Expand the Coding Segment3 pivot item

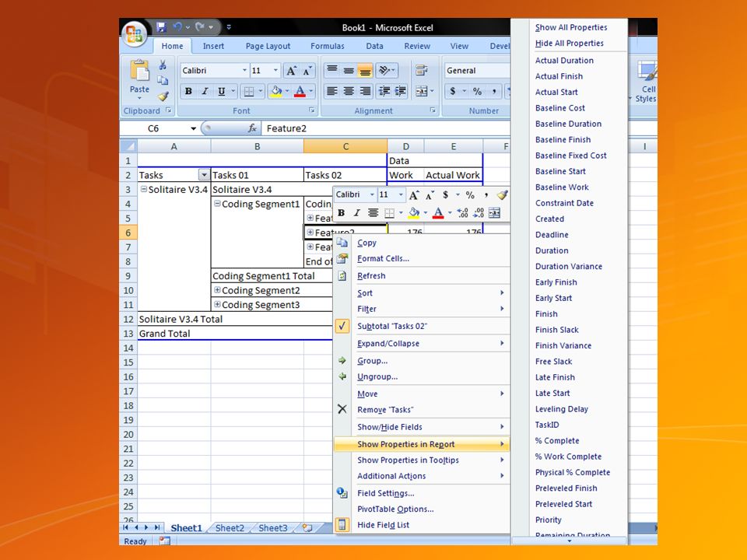tap(217, 304)
